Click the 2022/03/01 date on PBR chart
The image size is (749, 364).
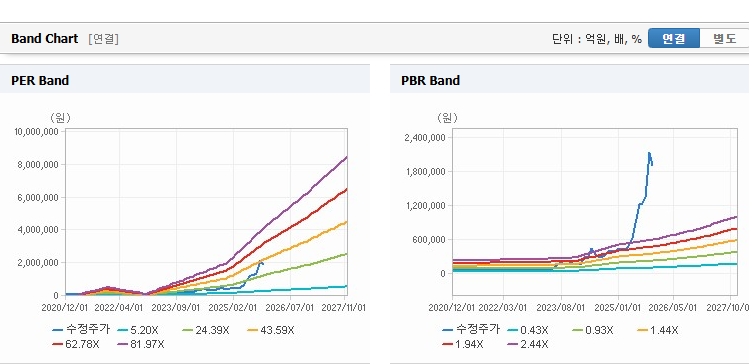[503, 307]
